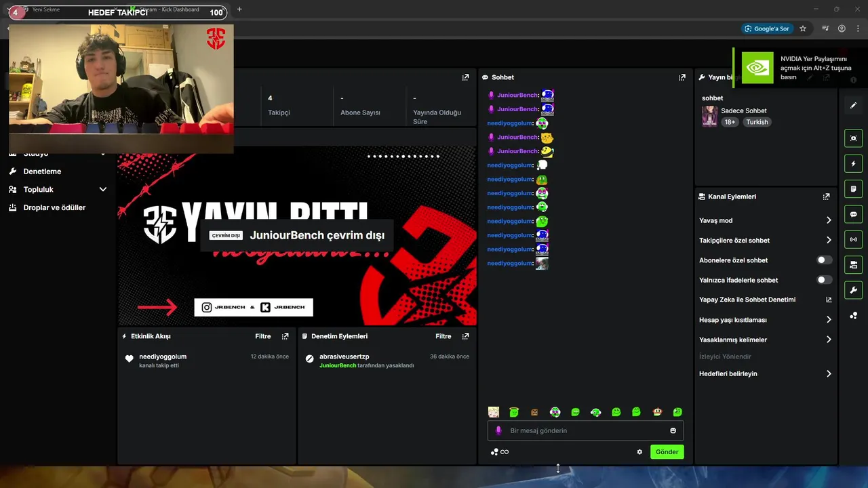Click the pencil edit icon in right sidebar

click(853, 106)
